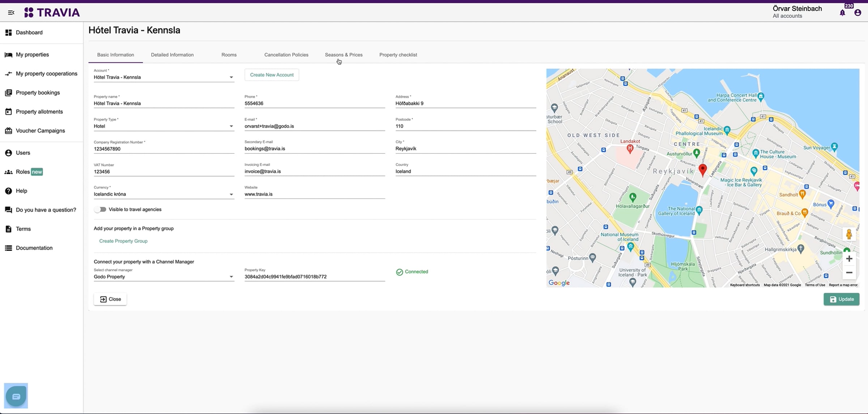Click the Close button
868x414 pixels.
(x=110, y=299)
